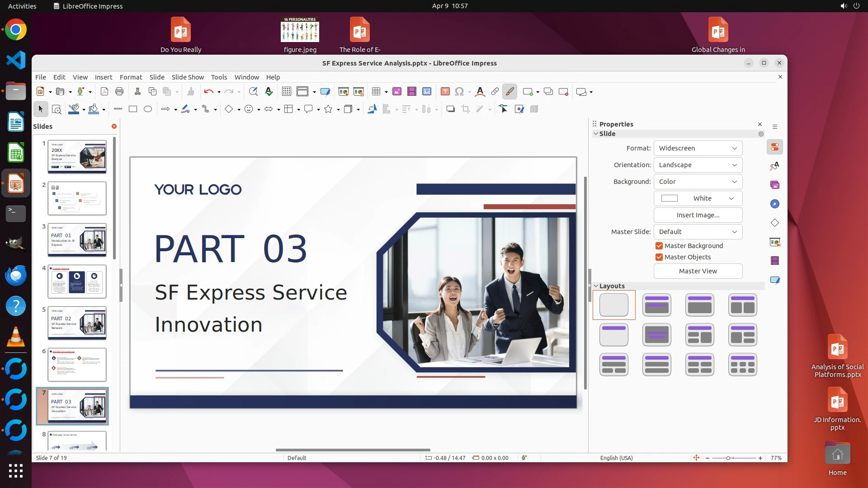Viewport: 868px width, 488px height.
Task: Click the Print toolbar icon
Action: 119,92
